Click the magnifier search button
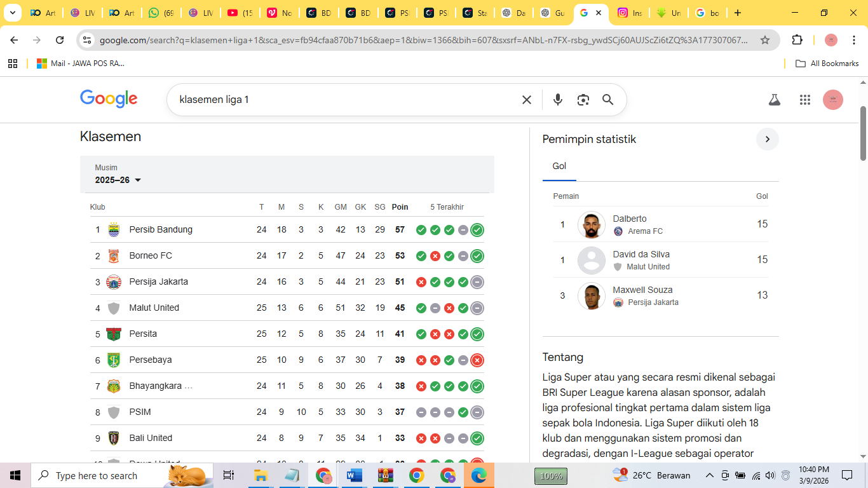Image resolution: width=868 pixels, height=488 pixels. [x=608, y=100]
